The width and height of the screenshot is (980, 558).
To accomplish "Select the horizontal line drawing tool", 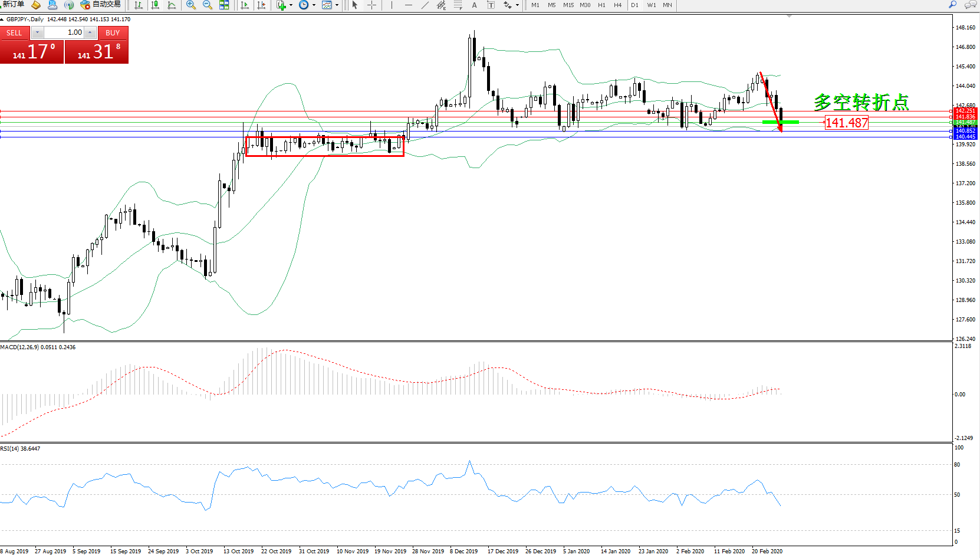I will [408, 5].
